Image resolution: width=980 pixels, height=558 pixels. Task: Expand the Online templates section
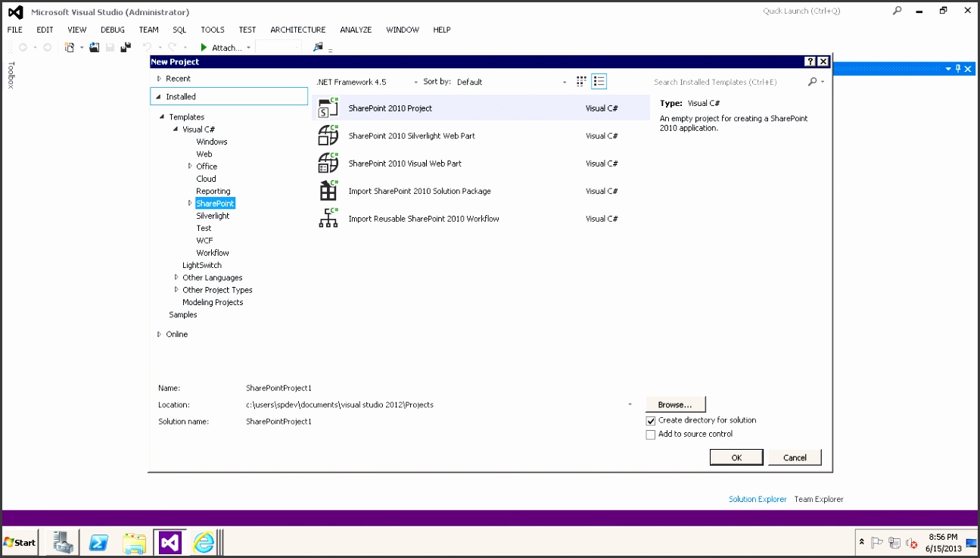(x=159, y=335)
